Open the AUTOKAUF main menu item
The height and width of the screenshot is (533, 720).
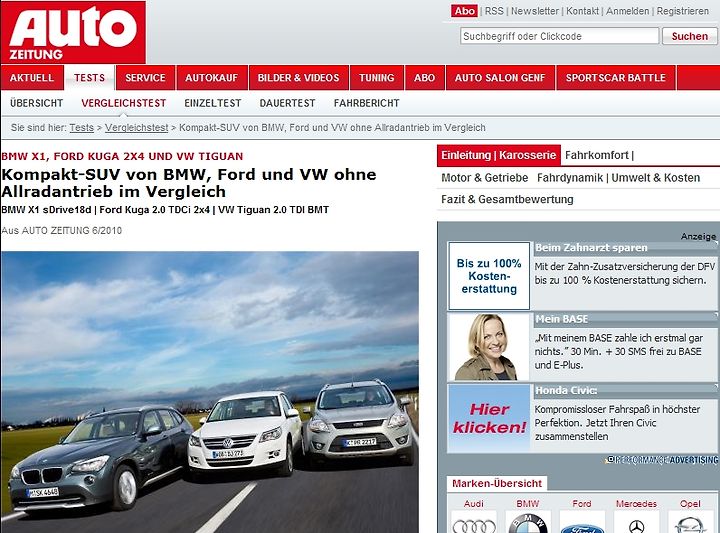pos(212,78)
